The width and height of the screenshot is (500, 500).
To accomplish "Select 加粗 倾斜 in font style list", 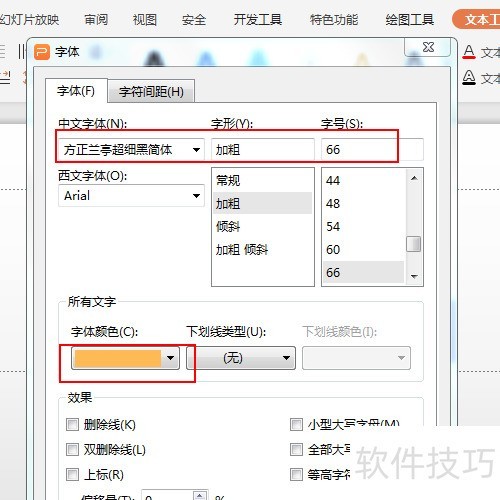I will pyautogui.click(x=263, y=249).
